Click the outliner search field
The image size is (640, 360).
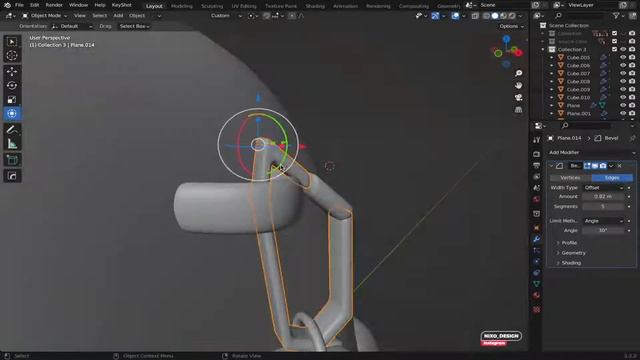click(580, 16)
